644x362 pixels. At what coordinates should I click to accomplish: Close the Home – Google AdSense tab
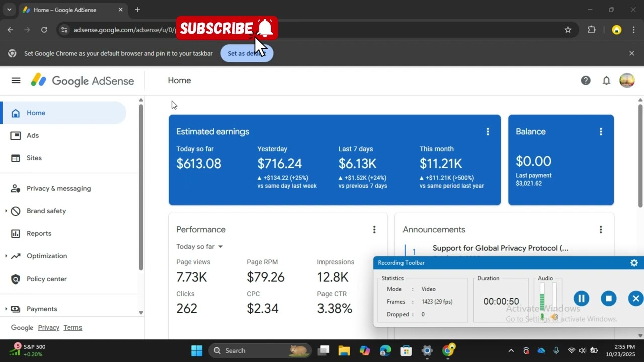[x=120, y=10]
